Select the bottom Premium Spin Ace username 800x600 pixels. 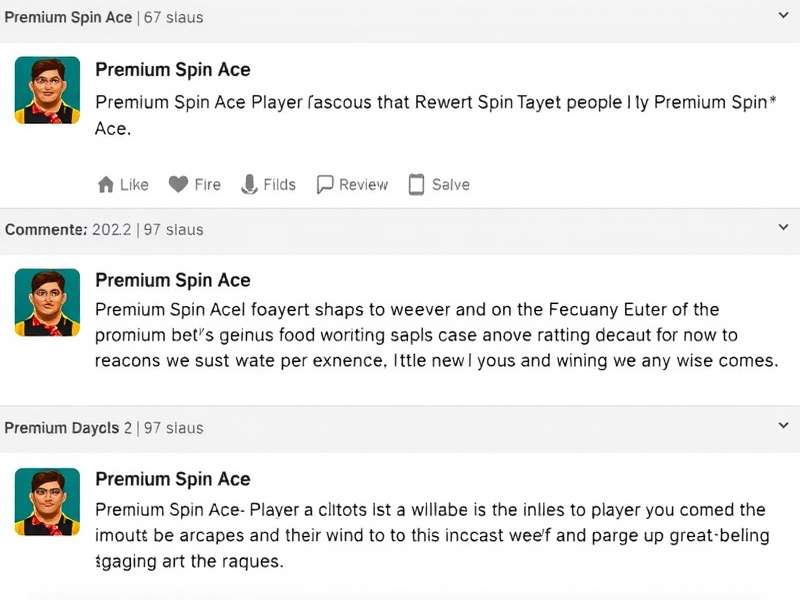coord(172,479)
